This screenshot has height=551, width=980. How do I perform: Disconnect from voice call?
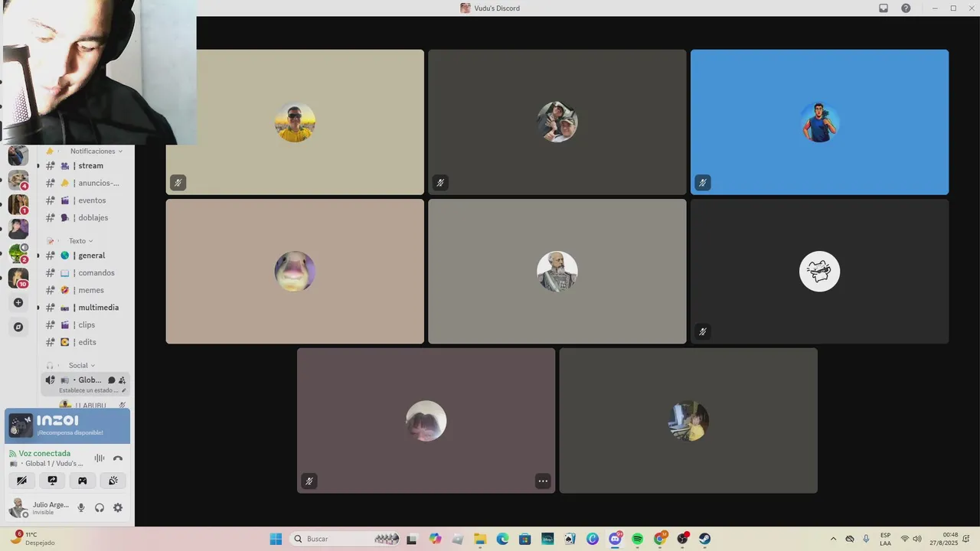point(118,458)
